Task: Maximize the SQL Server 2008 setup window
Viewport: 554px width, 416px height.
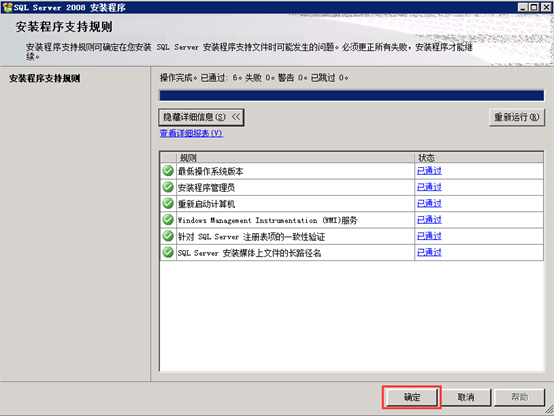Action: pyautogui.click(x=534, y=7)
